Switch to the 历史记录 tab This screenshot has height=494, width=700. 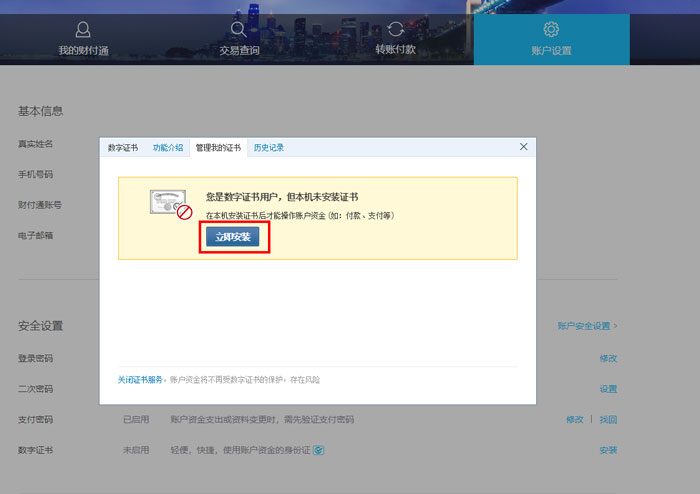tap(269, 148)
